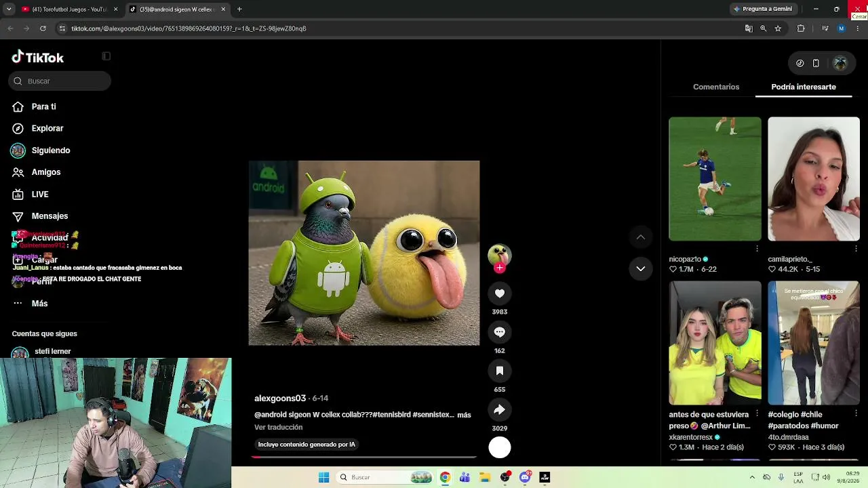Image resolution: width=868 pixels, height=488 pixels.
Task: Click the Ver traducción link
Action: (x=278, y=428)
